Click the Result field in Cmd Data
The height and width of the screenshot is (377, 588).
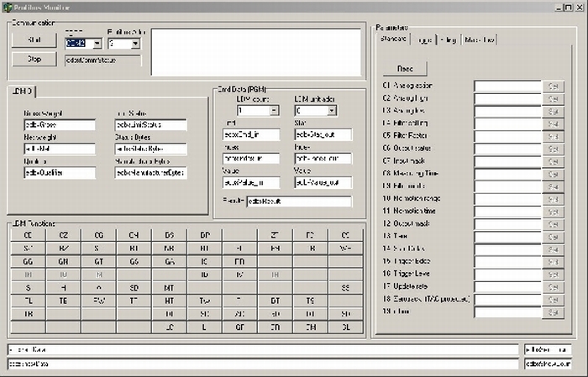pos(299,202)
